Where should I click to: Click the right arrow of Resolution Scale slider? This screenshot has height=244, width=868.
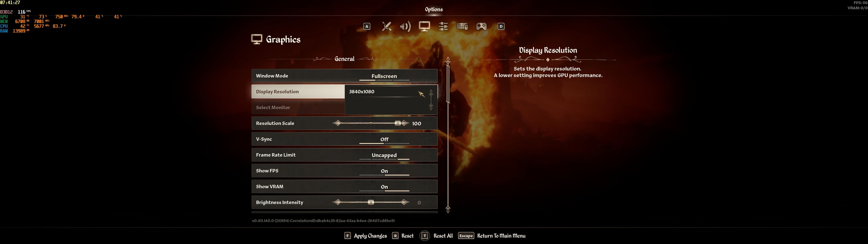(405, 123)
